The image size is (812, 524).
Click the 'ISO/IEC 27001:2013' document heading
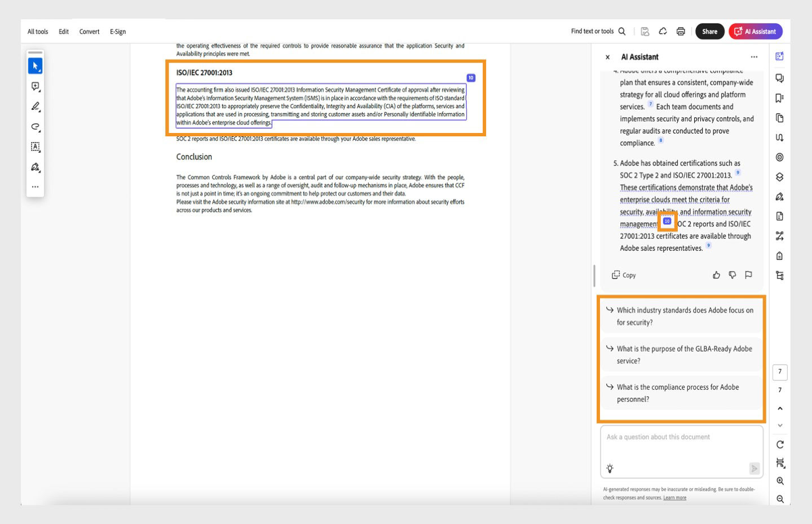[204, 73]
